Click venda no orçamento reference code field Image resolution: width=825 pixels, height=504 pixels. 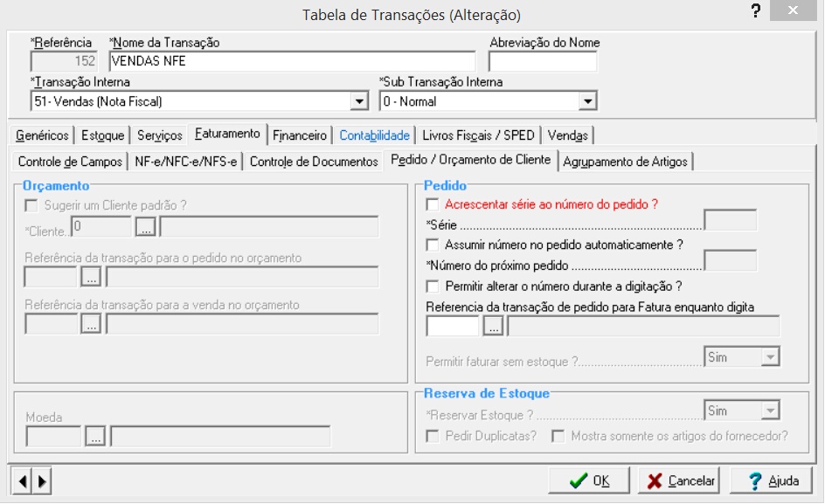coord(51,324)
